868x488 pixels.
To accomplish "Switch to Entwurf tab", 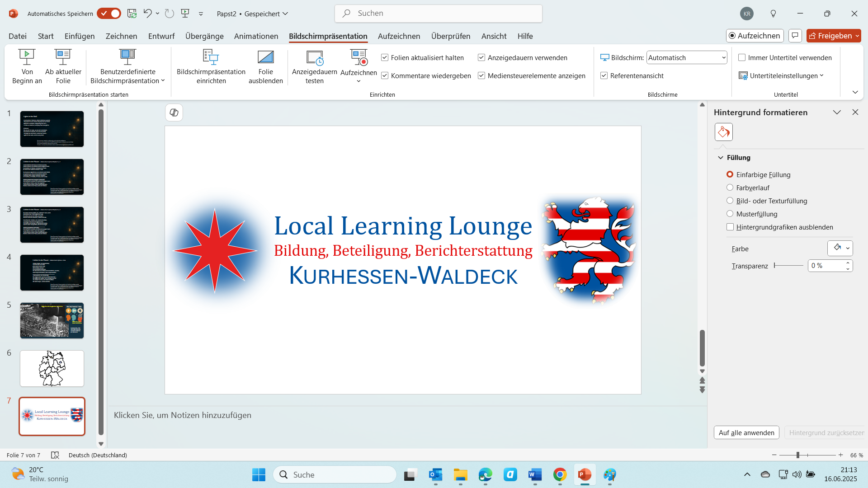I will point(161,36).
